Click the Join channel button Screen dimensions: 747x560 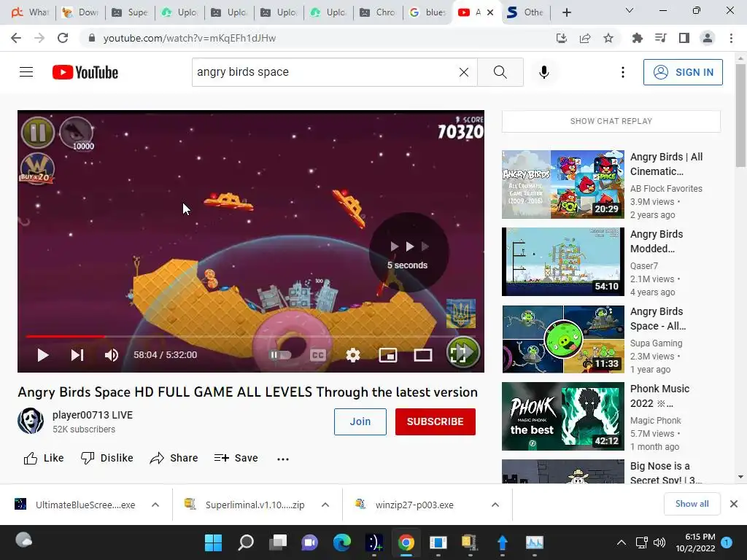point(360,421)
